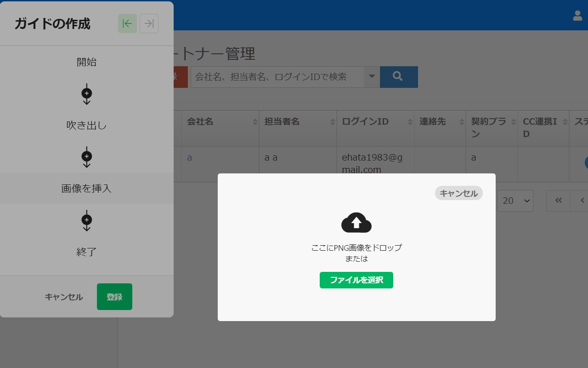Add step after 開始
Screen dimensions: 588x368
coord(87,94)
